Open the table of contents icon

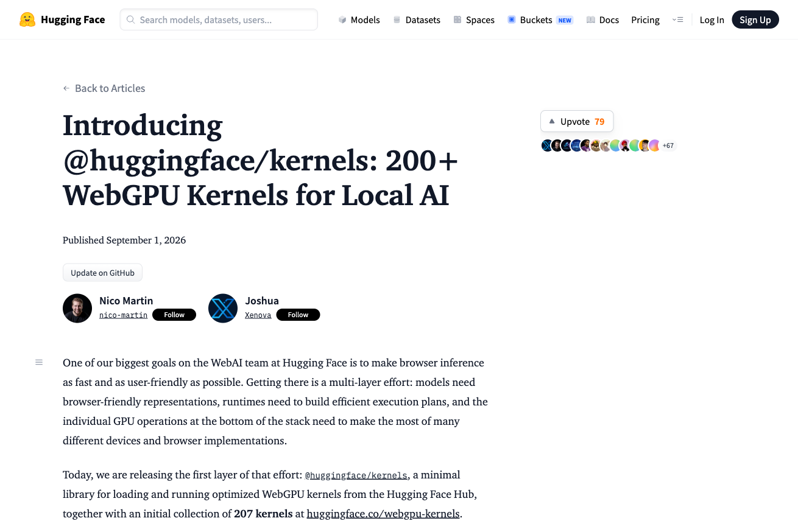[x=39, y=362]
